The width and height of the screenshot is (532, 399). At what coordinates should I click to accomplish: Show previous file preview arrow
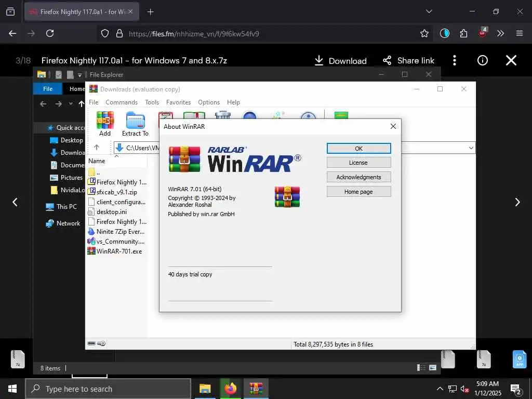(x=15, y=202)
